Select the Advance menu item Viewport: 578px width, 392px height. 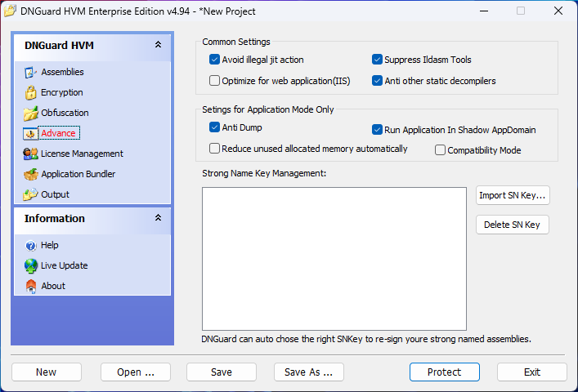click(58, 133)
